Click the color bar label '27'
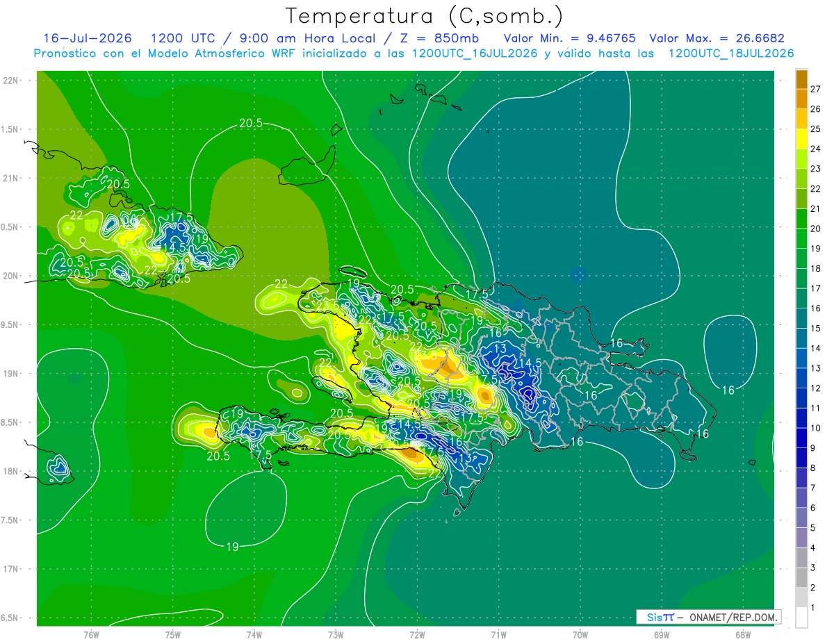Viewport: 834px width, 644px height. pyautogui.click(x=816, y=89)
